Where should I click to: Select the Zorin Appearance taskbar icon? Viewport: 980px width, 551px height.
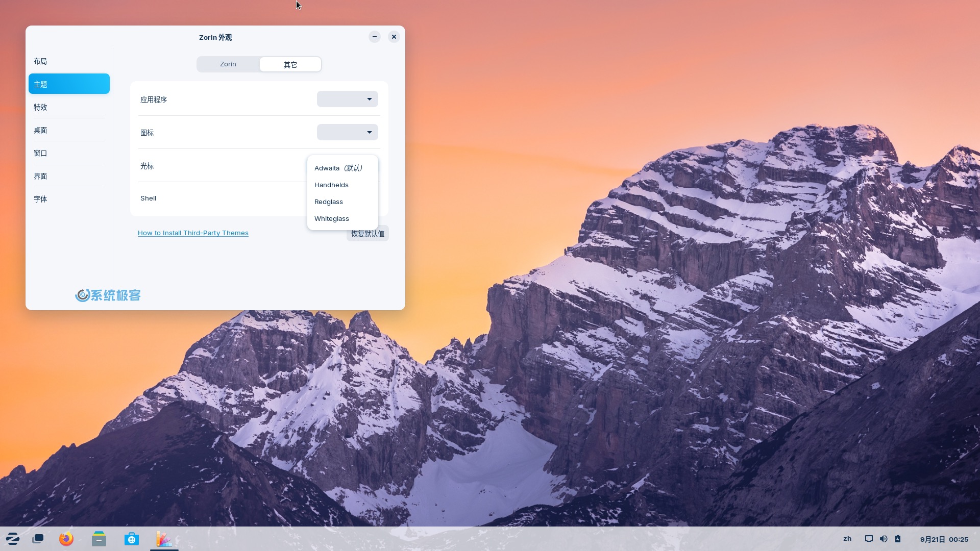(x=164, y=539)
